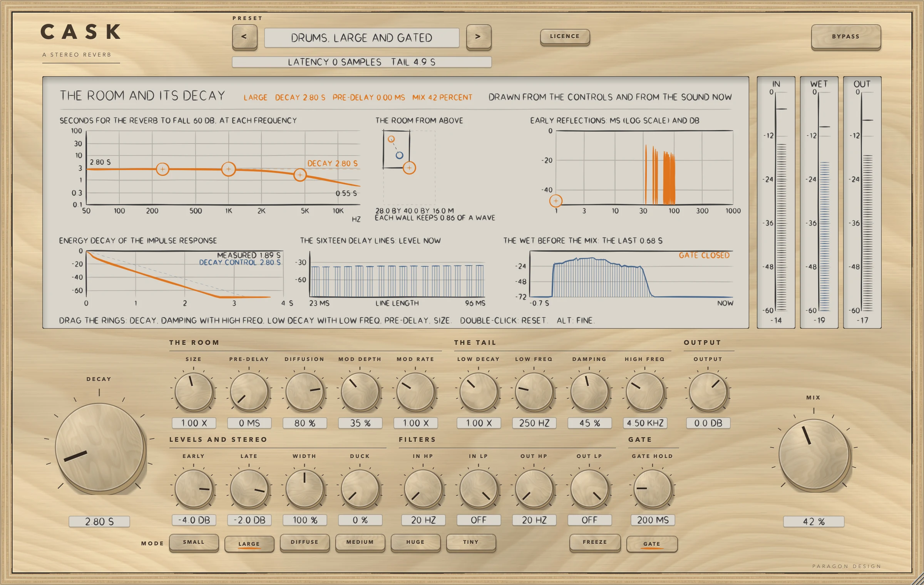
Task: Click the Pre-Delay knob
Action: (249, 391)
